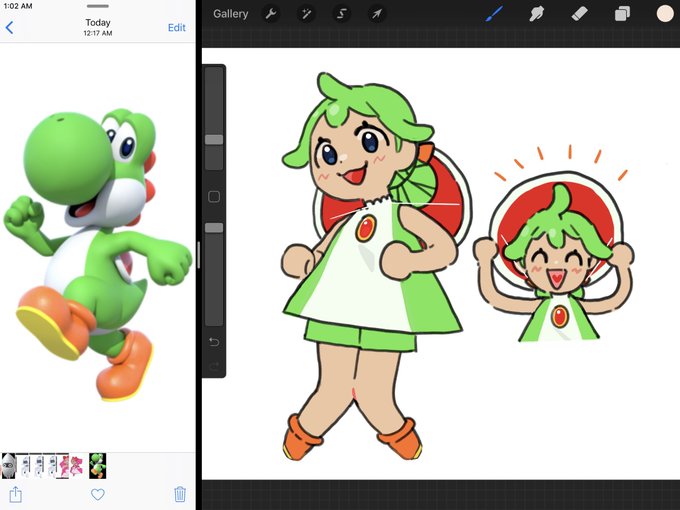This screenshot has height=510, width=680.
Task: Select the Selection tool (S ribbon icon)
Action: pos(342,14)
